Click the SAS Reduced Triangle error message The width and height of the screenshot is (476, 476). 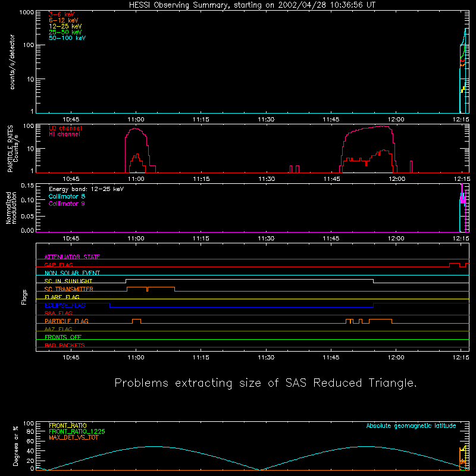coord(265,383)
